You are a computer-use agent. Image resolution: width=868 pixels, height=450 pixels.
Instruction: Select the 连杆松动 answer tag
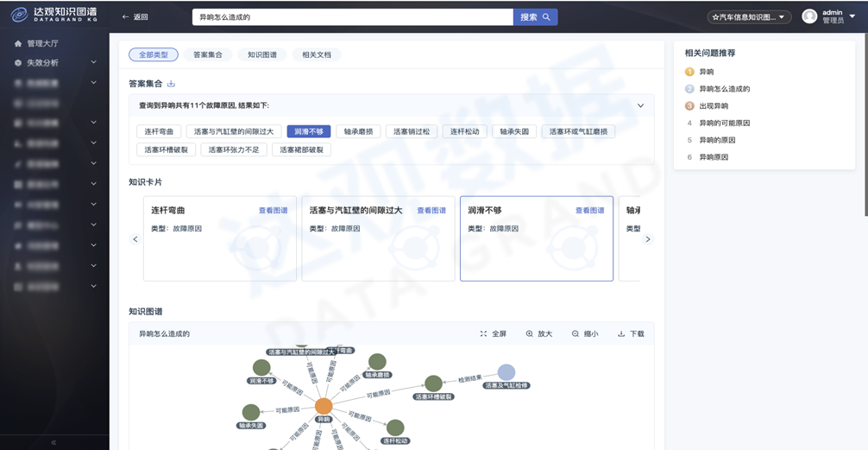click(x=464, y=131)
